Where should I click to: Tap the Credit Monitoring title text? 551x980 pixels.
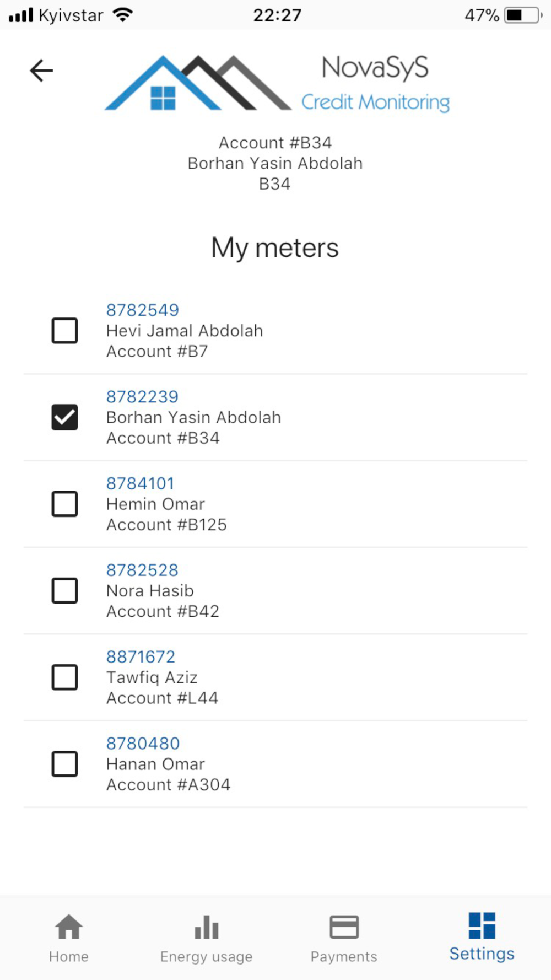coord(375,103)
